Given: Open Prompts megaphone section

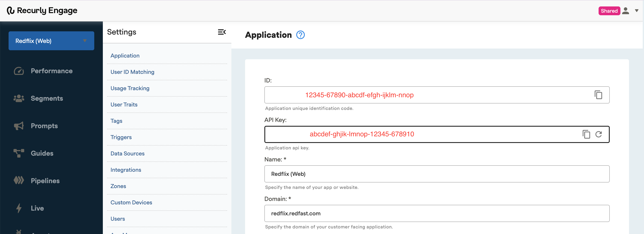Looking at the screenshot, I should [x=44, y=126].
